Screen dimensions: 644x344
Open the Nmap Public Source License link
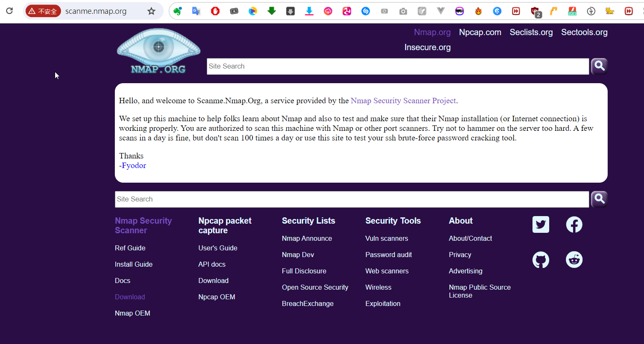[480, 291]
